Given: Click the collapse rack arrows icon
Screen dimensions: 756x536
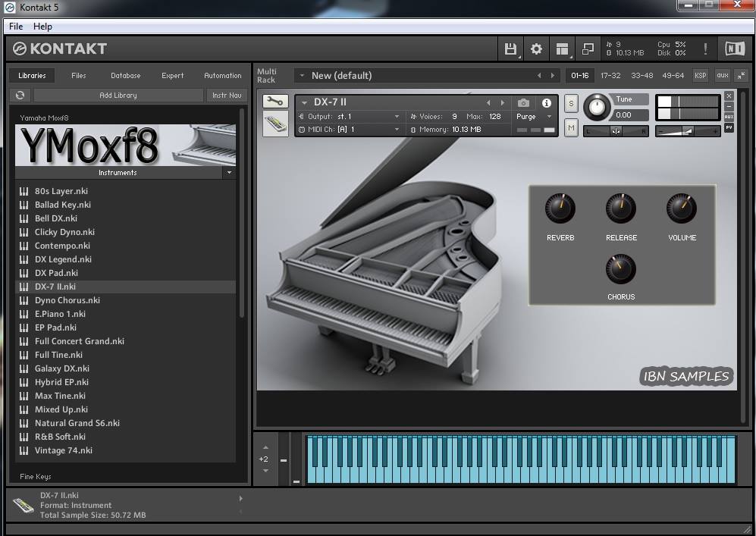Looking at the screenshot, I should [x=741, y=75].
